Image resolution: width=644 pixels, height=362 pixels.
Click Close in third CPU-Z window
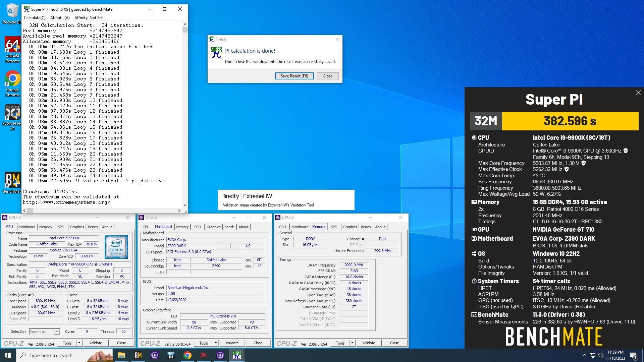coord(394,343)
